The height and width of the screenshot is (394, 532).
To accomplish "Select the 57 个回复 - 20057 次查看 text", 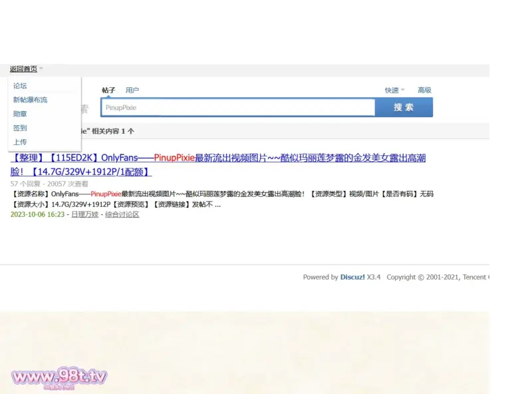I will coord(49,184).
